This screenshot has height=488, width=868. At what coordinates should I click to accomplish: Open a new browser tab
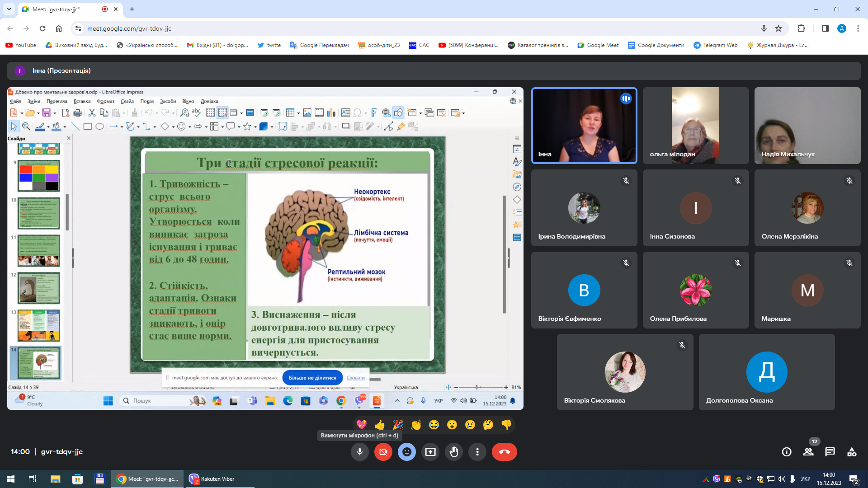pyautogui.click(x=132, y=9)
